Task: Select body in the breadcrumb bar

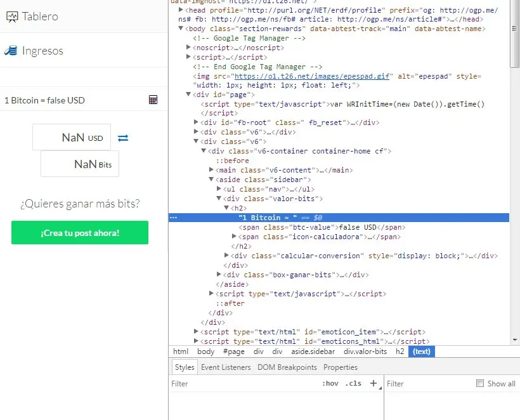Action: [206, 351]
